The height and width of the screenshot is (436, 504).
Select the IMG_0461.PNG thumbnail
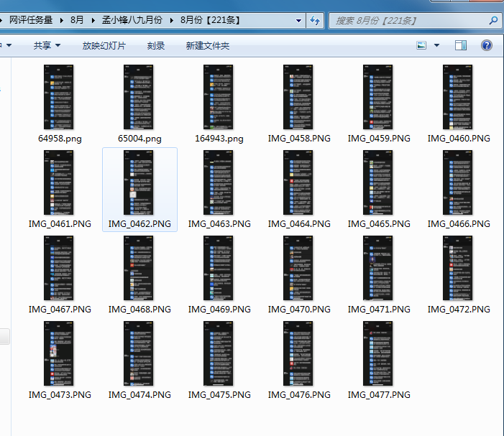[x=58, y=182]
